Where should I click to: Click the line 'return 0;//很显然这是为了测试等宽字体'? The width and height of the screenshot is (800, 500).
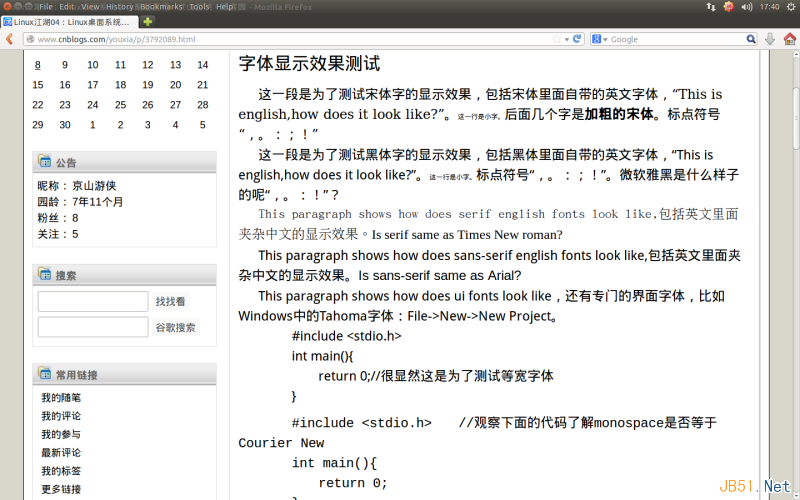pyautogui.click(x=436, y=376)
